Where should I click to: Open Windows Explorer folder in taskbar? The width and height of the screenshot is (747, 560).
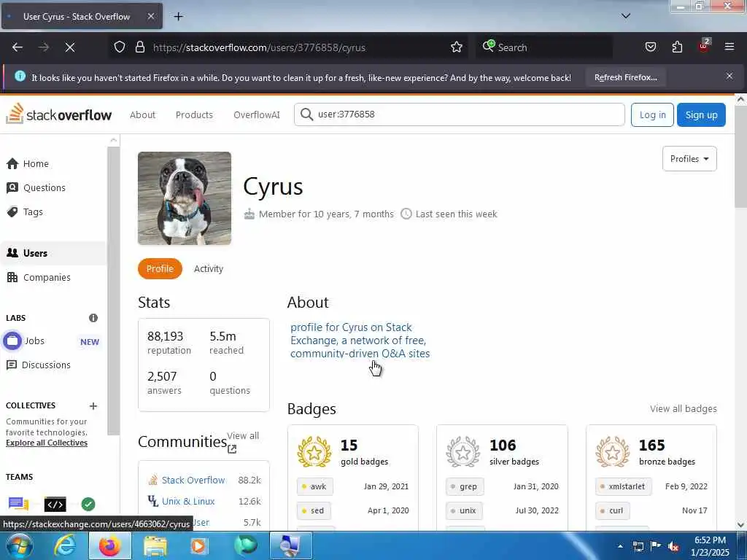(x=155, y=545)
